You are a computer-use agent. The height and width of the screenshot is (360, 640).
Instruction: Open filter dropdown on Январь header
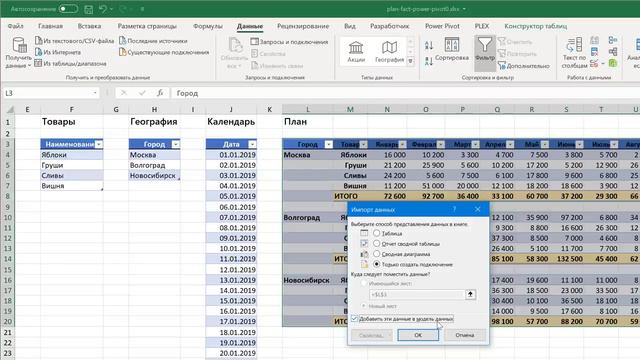pyautogui.click(x=402, y=144)
